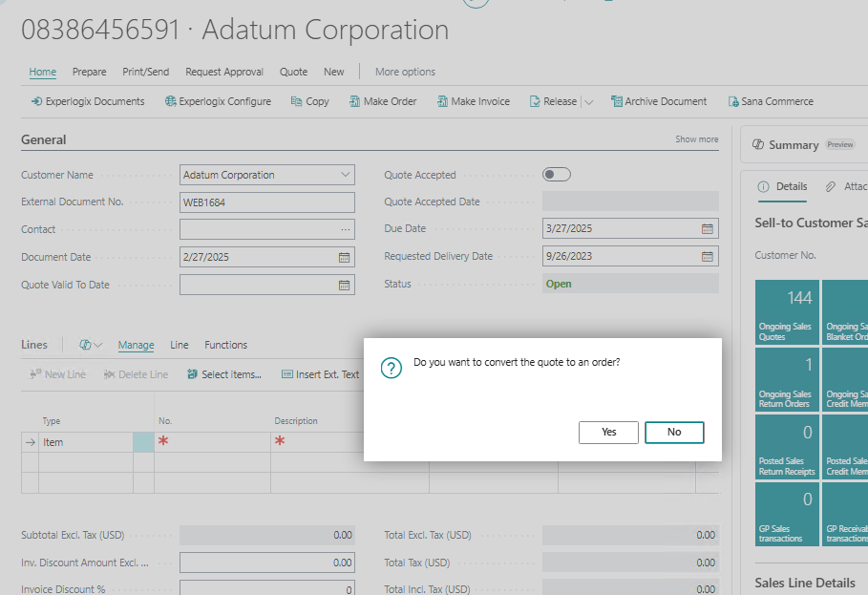Click the Inv. Discount Amount field
868x595 pixels.
click(266, 563)
